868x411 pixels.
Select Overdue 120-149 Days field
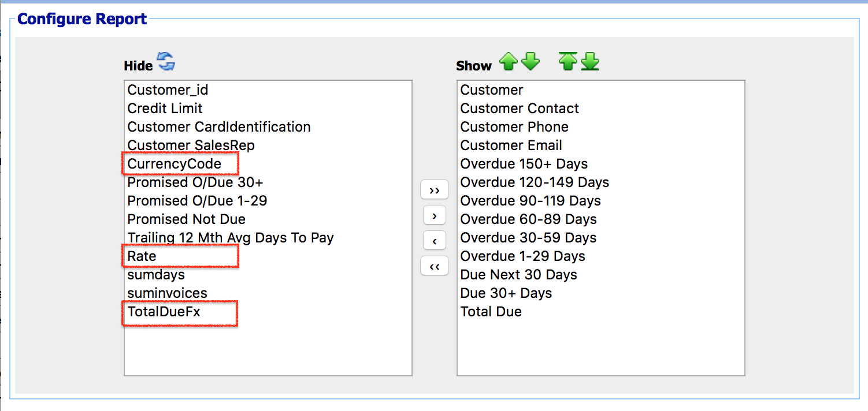[601, 182]
